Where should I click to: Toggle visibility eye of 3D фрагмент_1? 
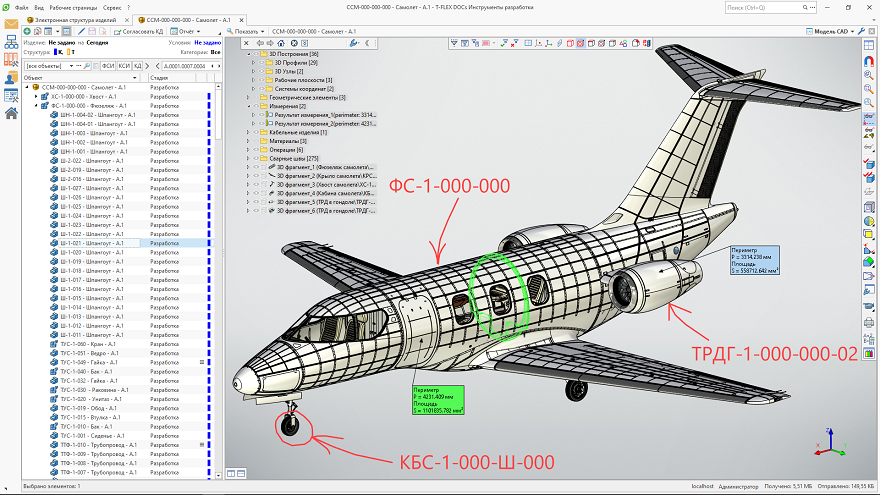256,167
